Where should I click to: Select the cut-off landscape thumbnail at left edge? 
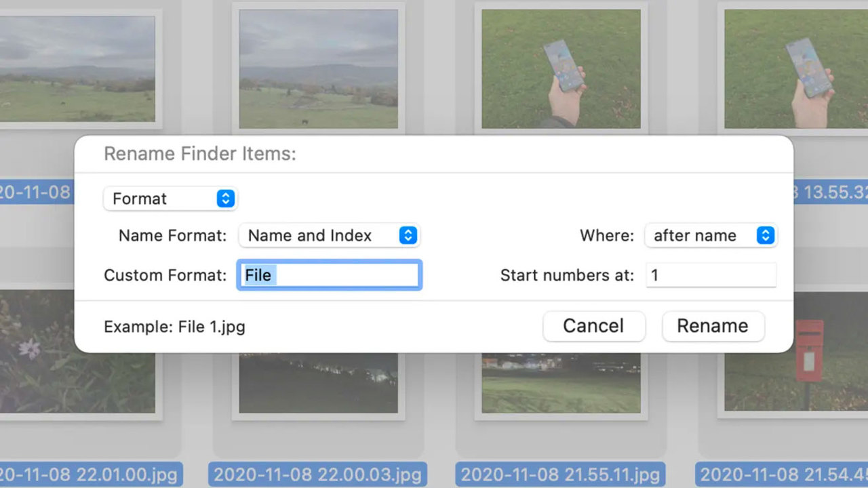(77, 68)
